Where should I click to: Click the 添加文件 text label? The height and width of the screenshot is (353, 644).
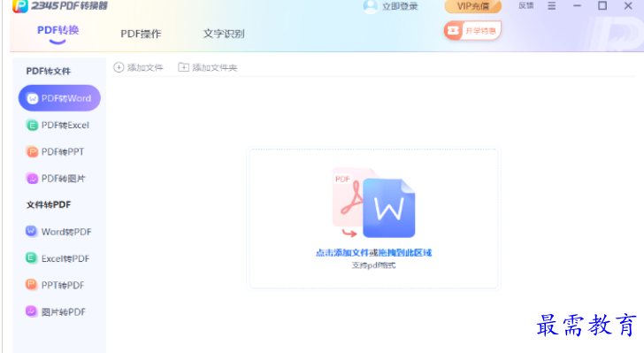[x=145, y=68]
